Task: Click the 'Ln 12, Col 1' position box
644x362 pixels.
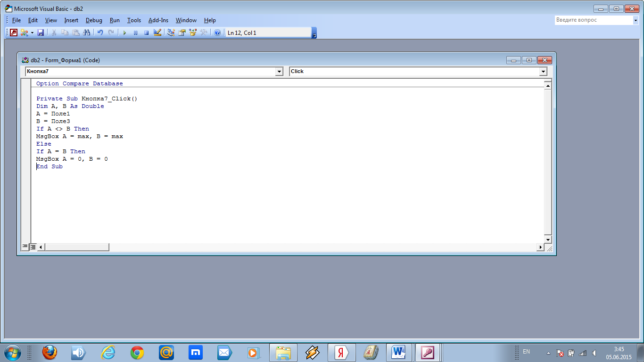Action: tap(268, 33)
